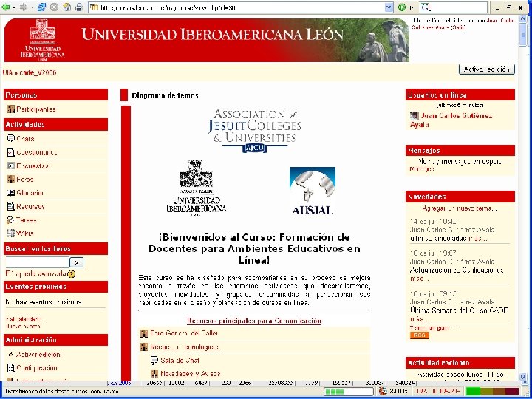Click the Encuestas survey icon

pos(11,166)
